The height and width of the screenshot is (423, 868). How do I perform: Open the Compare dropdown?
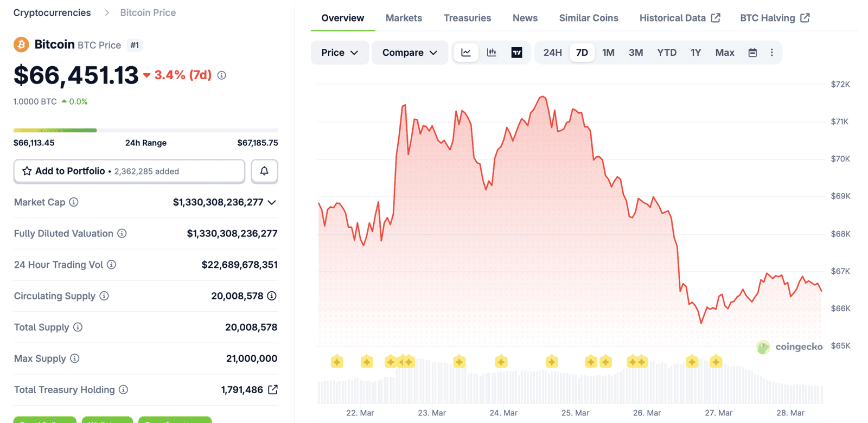(410, 53)
